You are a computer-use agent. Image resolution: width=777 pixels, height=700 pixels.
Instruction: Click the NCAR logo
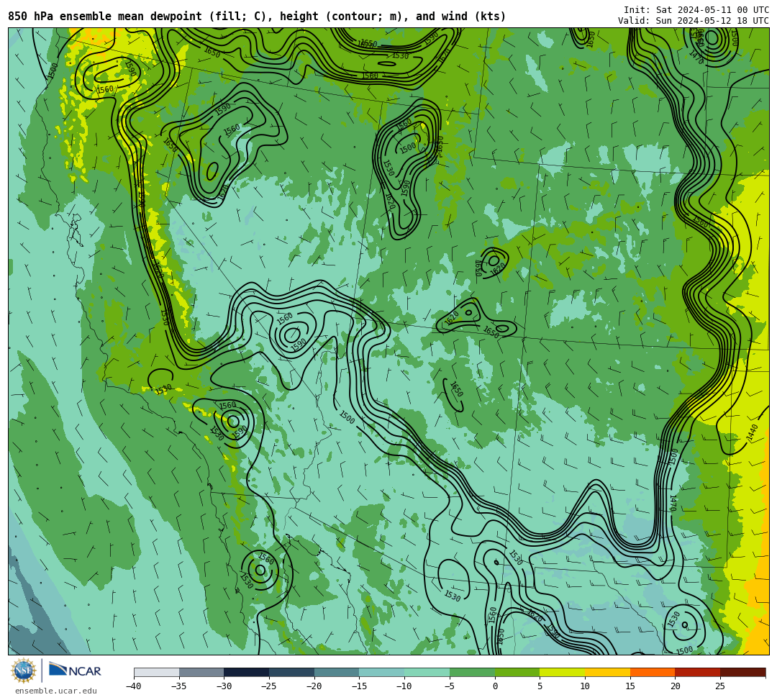75,670
